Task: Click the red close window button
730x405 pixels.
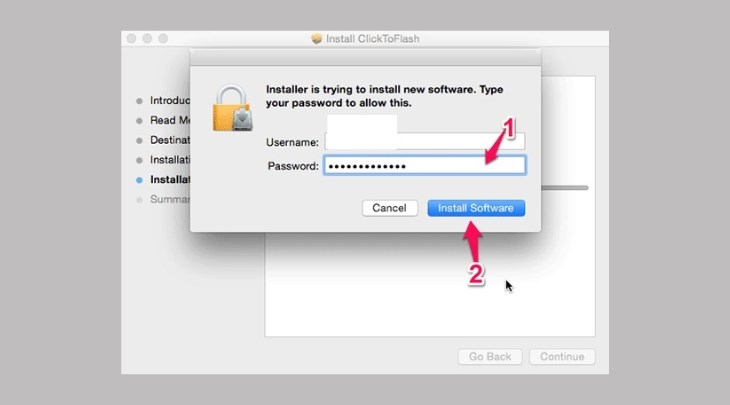Action: click(x=132, y=39)
